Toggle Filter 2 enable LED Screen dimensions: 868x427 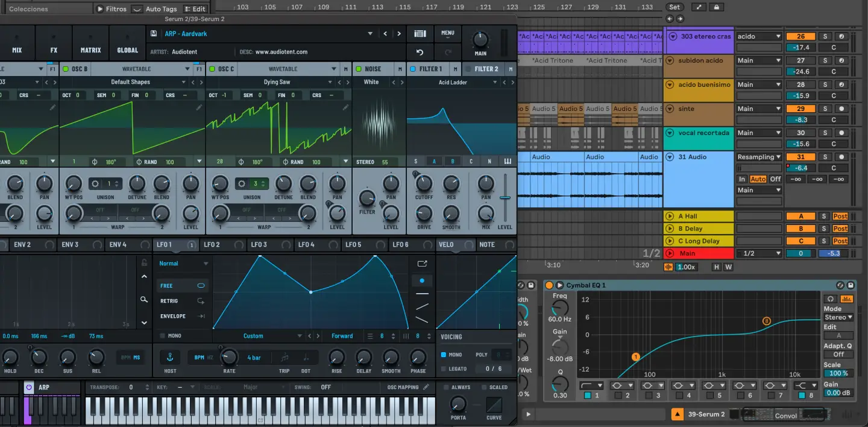(x=468, y=69)
